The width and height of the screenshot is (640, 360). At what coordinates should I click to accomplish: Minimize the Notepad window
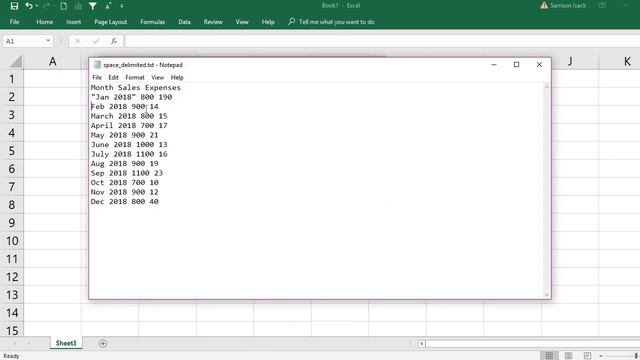click(494, 64)
